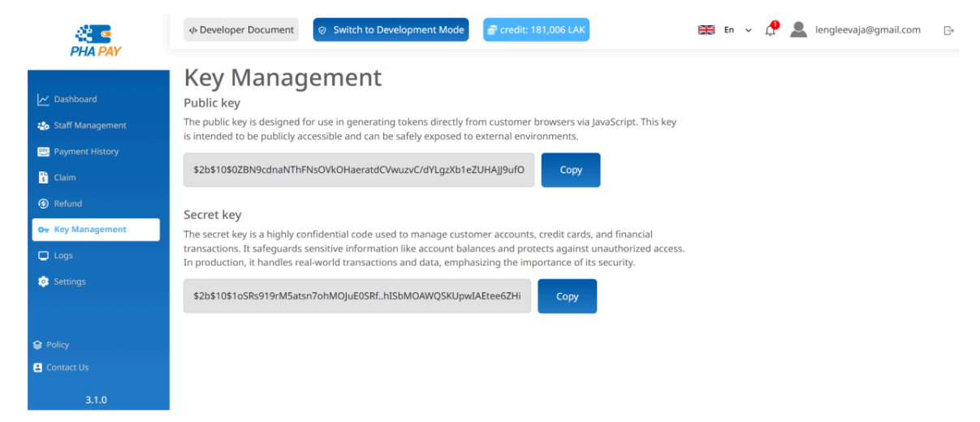The width and height of the screenshot is (980, 422).
Task: Click the logout icon
Action: point(948,30)
